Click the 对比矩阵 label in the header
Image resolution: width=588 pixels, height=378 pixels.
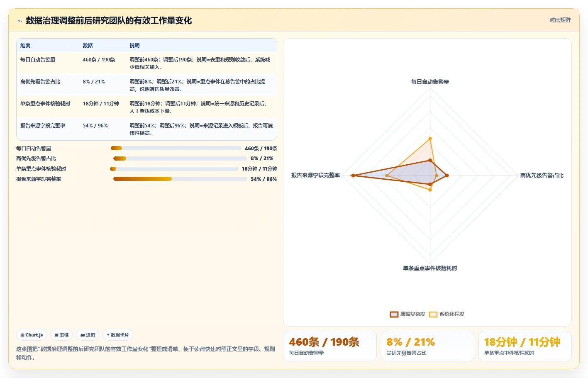pos(560,20)
